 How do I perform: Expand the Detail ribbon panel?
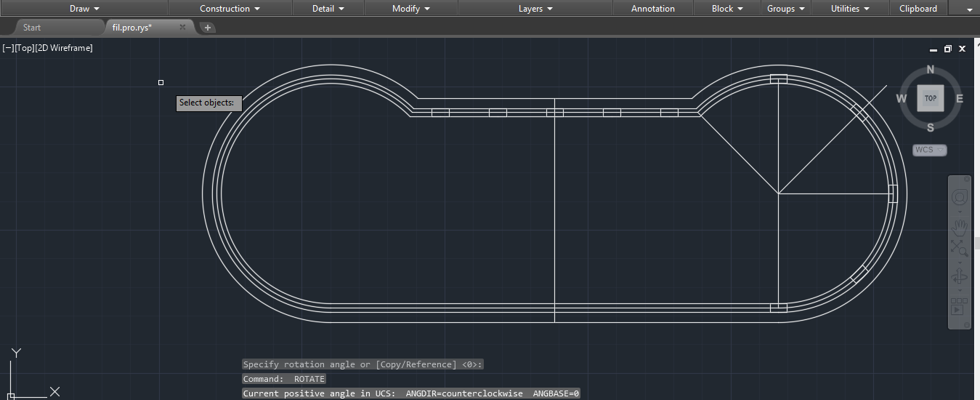tap(328, 9)
